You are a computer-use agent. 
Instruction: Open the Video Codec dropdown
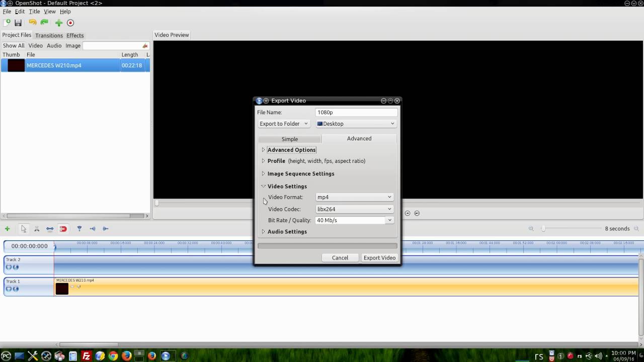click(x=354, y=209)
